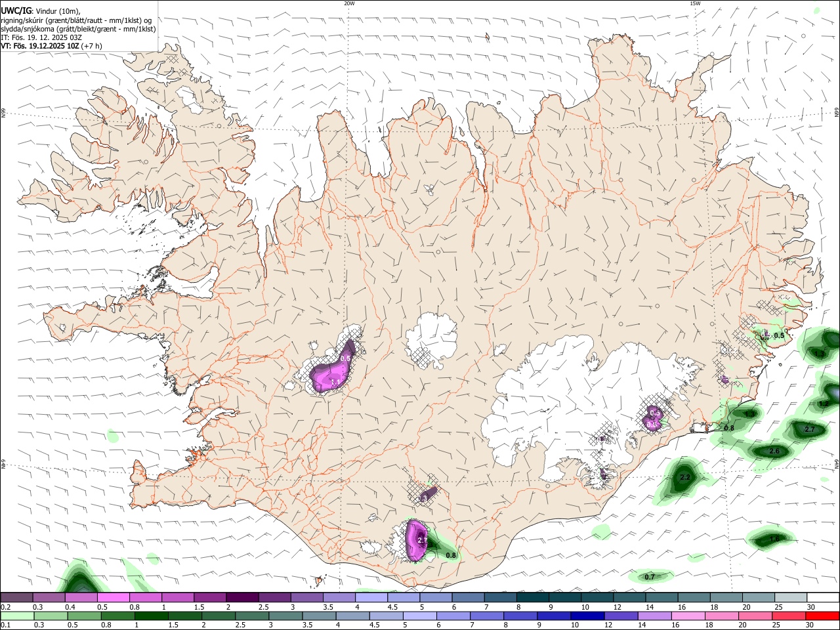
Task: Click the 'slydda/snjókoma' legend description line
Action: tap(78, 29)
